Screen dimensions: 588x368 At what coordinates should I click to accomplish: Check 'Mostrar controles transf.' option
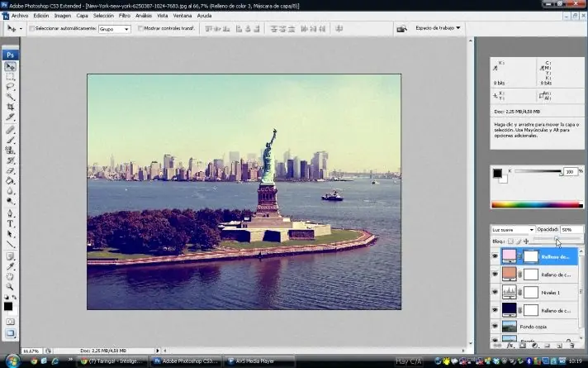point(139,28)
